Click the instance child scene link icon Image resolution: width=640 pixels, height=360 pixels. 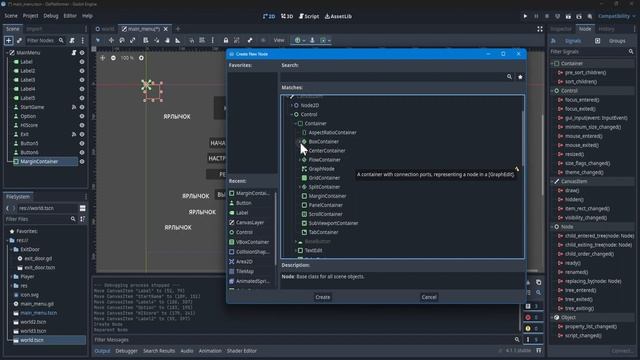pyautogui.click(x=19, y=40)
